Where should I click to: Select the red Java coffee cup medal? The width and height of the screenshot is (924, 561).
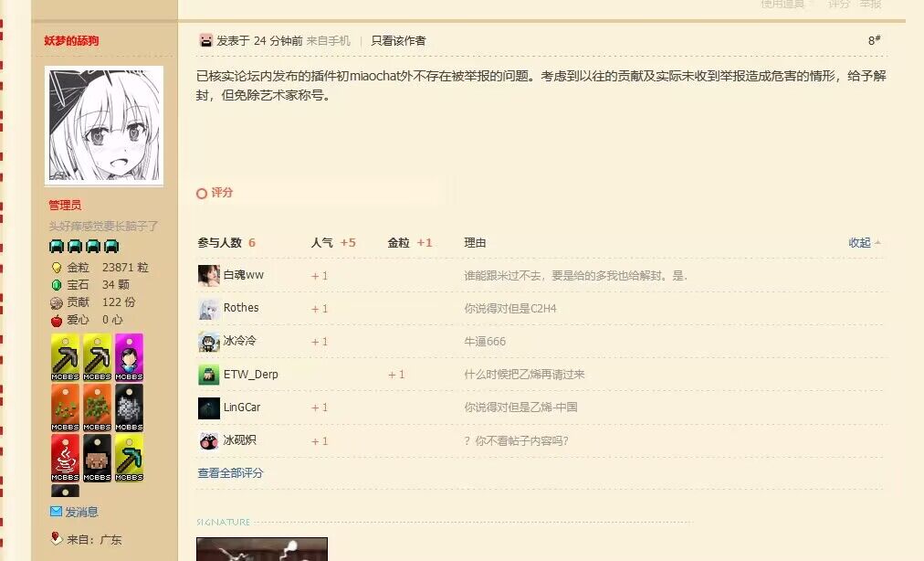tap(65, 458)
